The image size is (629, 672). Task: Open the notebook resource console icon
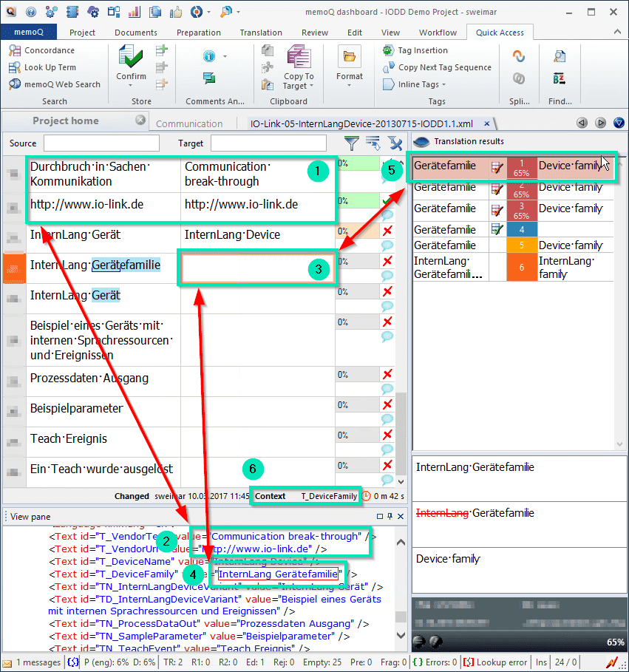pos(72,12)
